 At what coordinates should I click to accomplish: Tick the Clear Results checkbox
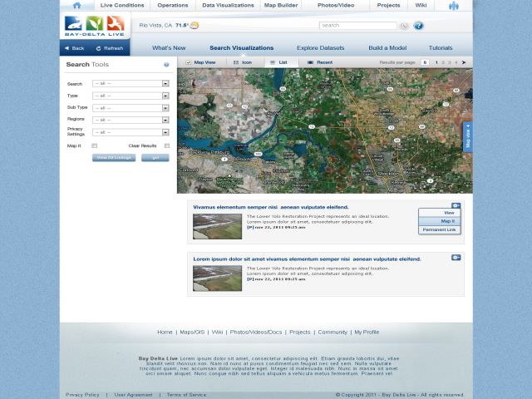tap(167, 146)
